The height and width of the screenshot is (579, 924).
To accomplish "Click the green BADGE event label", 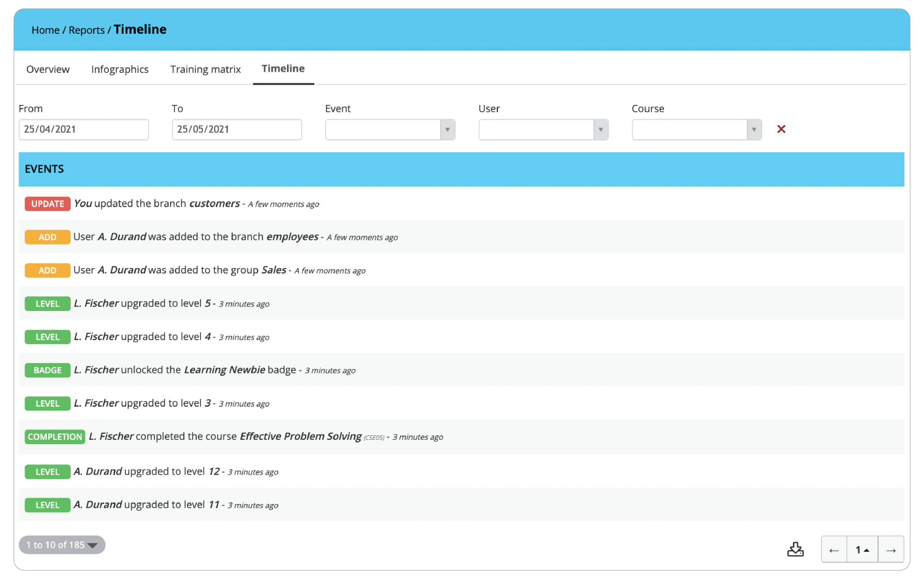I will click(x=47, y=370).
